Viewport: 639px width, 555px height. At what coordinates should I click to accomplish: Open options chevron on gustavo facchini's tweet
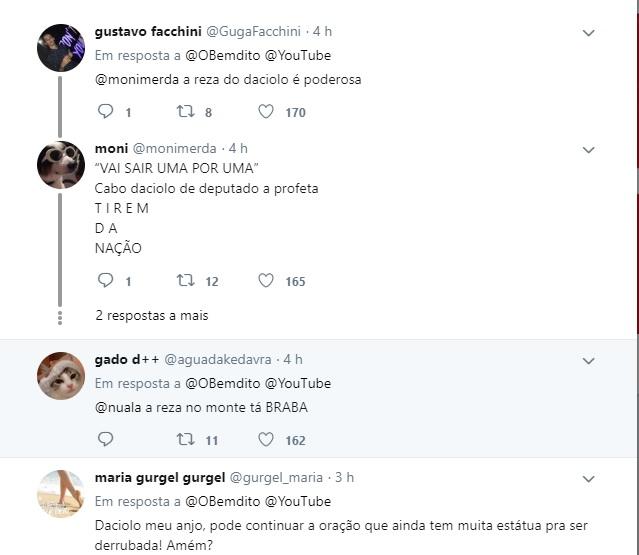click(589, 33)
